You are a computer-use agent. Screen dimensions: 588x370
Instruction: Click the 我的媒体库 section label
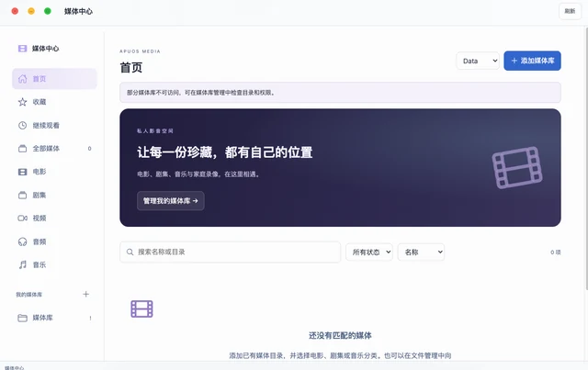[x=28, y=295]
